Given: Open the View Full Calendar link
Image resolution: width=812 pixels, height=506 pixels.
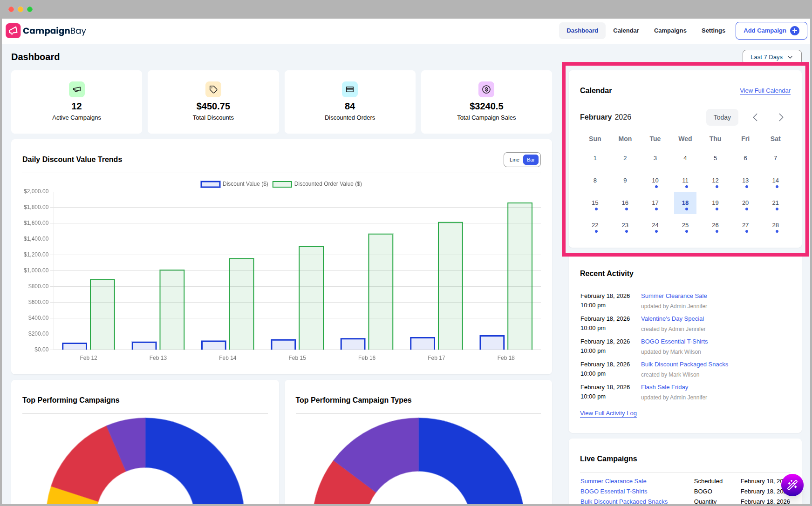Looking at the screenshot, I should coord(765,90).
